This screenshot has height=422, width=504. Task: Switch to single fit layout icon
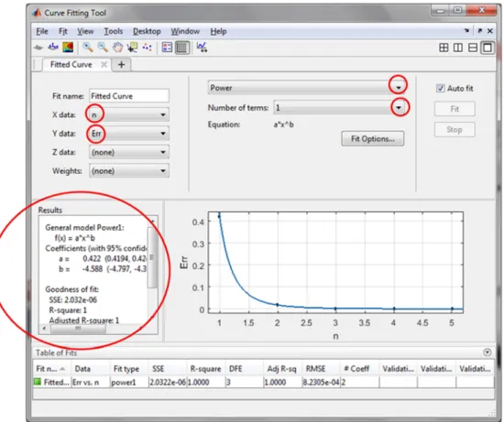click(x=488, y=48)
